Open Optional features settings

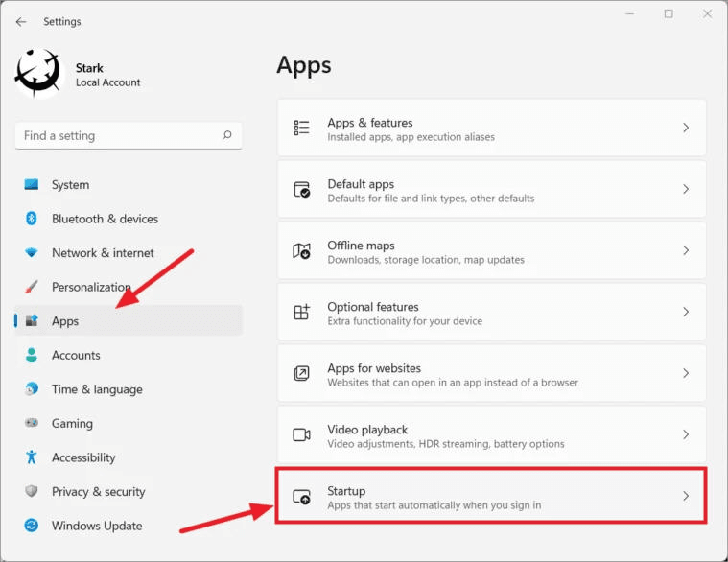pos(491,313)
